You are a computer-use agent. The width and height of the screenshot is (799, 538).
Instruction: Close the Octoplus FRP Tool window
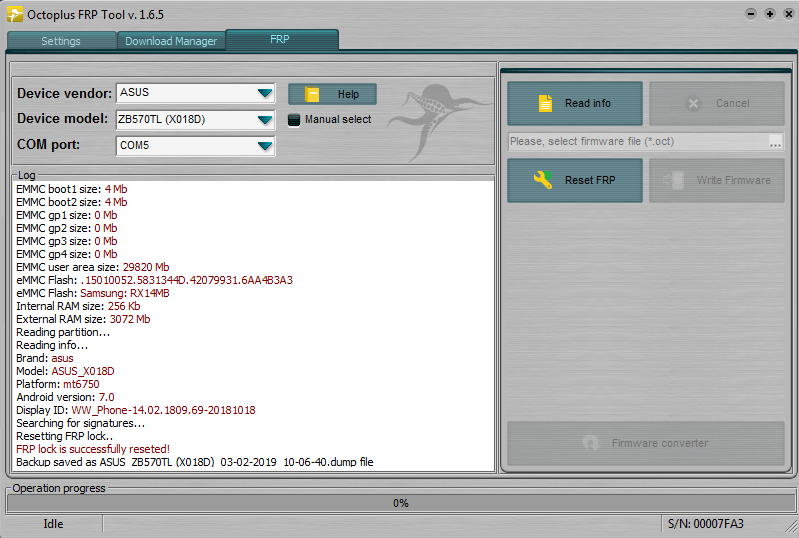pyautogui.click(x=788, y=14)
